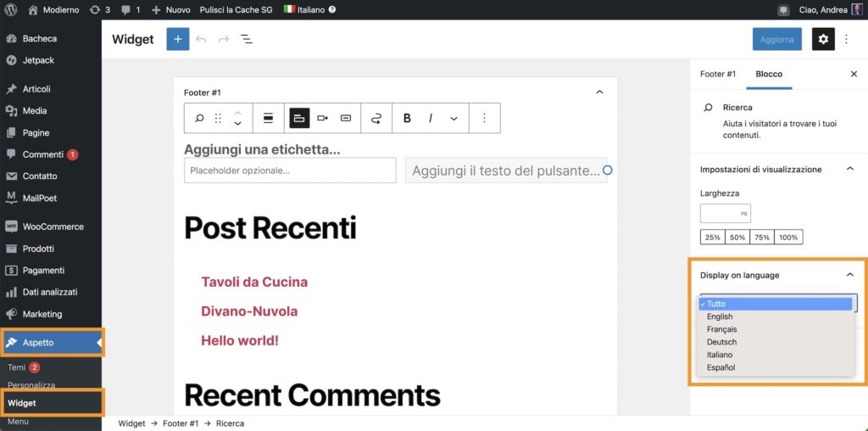Open Temi submenu item
The image size is (868, 431).
(17, 367)
